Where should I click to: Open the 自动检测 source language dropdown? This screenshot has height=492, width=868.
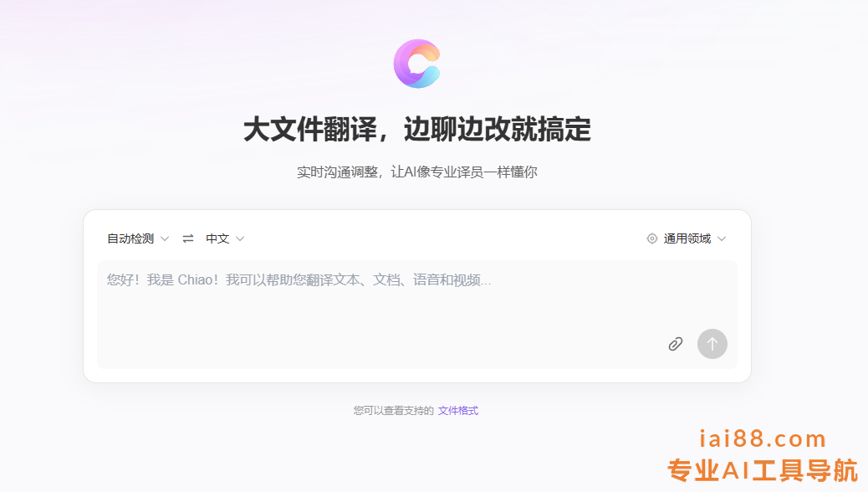pyautogui.click(x=138, y=238)
